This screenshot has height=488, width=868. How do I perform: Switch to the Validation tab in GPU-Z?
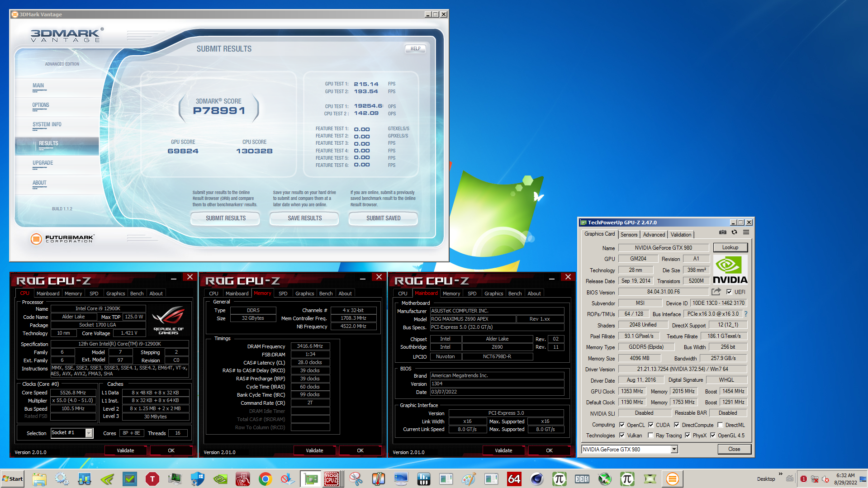tap(681, 234)
